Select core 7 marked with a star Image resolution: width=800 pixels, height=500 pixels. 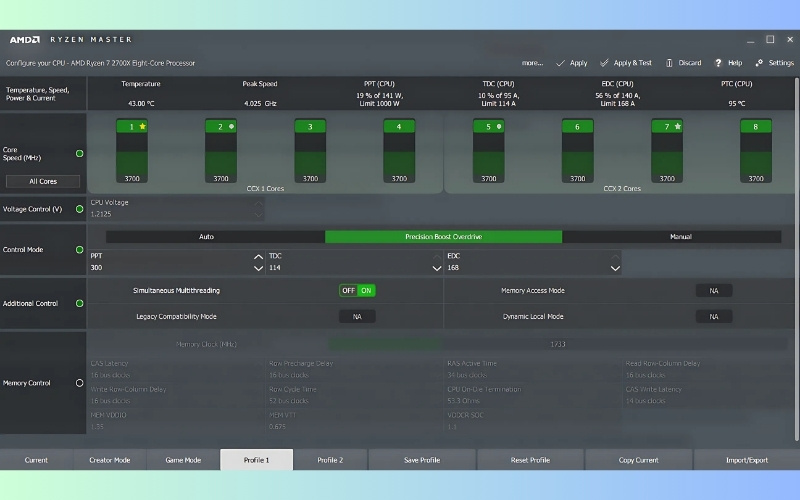coord(667,127)
